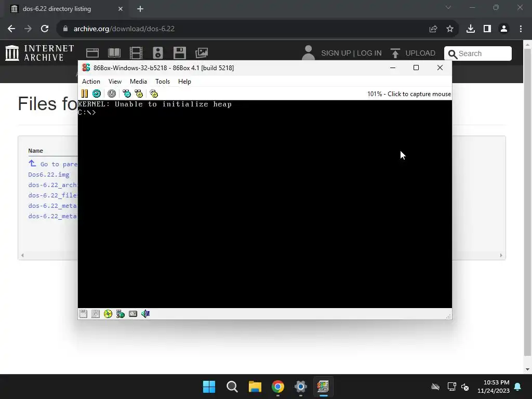The width and height of the screenshot is (532, 399).
Task: Click the Internet Archive Search field
Action: point(478,54)
